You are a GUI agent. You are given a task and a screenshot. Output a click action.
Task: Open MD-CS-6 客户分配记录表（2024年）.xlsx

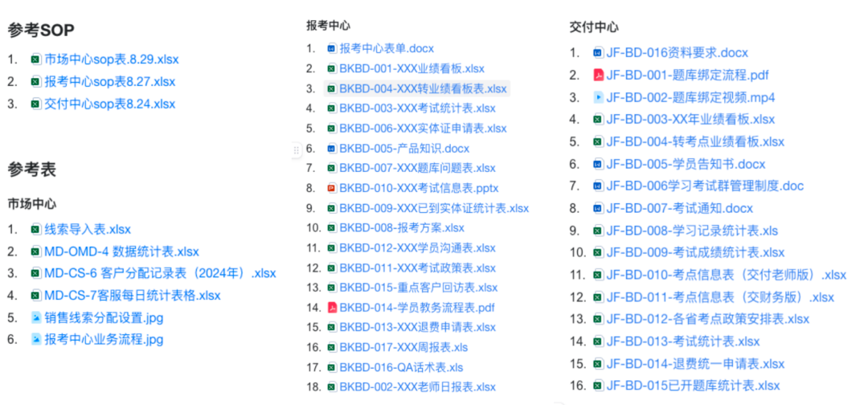(160, 273)
